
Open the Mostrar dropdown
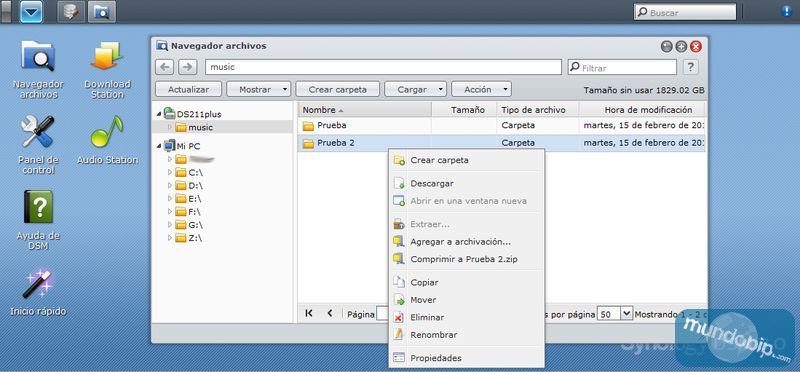tap(259, 89)
